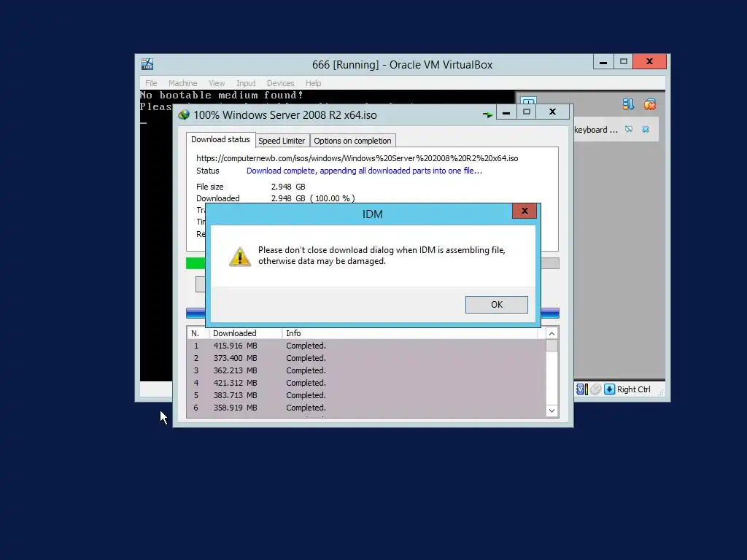Image resolution: width=747 pixels, height=560 pixels.
Task: Close the IDM download progress window
Action: pos(553,112)
